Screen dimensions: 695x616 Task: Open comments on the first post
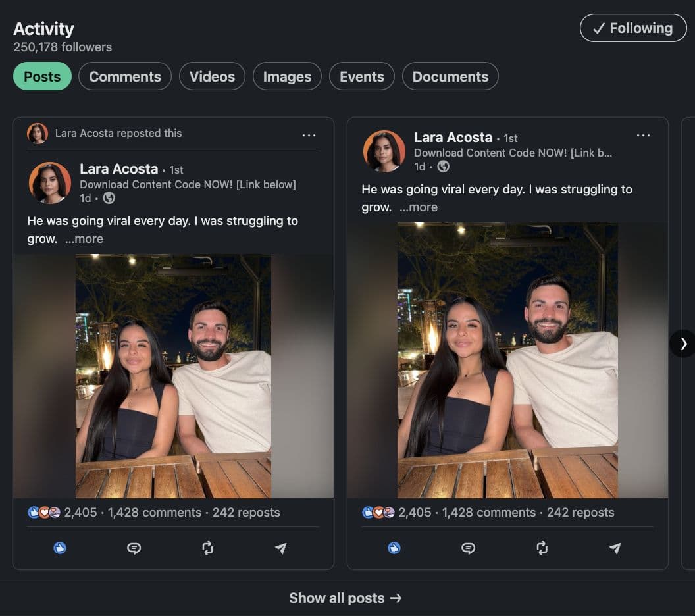click(134, 548)
